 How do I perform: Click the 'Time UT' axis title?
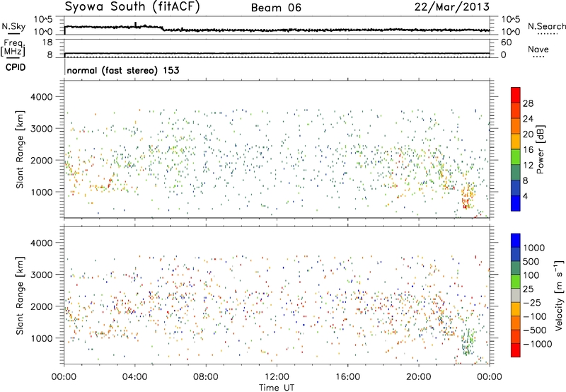point(277,388)
